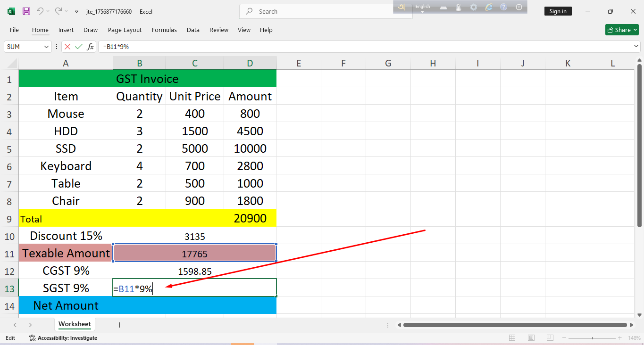The image size is (644, 345).
Task: Switch to Page Layout view in status bar
Action: tap(531, 338)
